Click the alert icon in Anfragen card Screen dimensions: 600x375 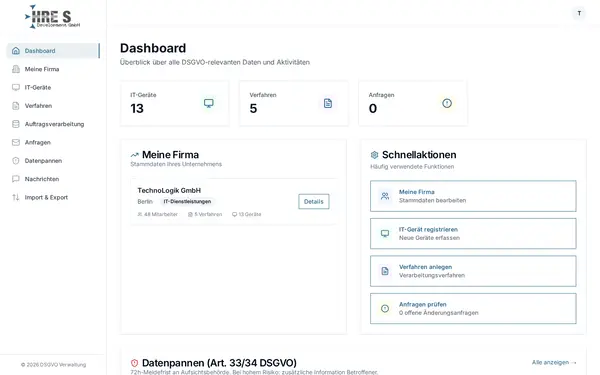(447, 103)
